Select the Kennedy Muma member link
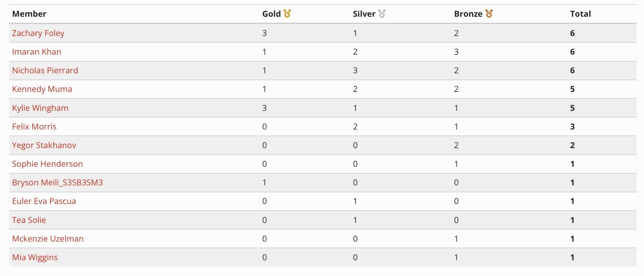This screenshot has height=276, width=644. pyautogui.click(x=42, y=89)
